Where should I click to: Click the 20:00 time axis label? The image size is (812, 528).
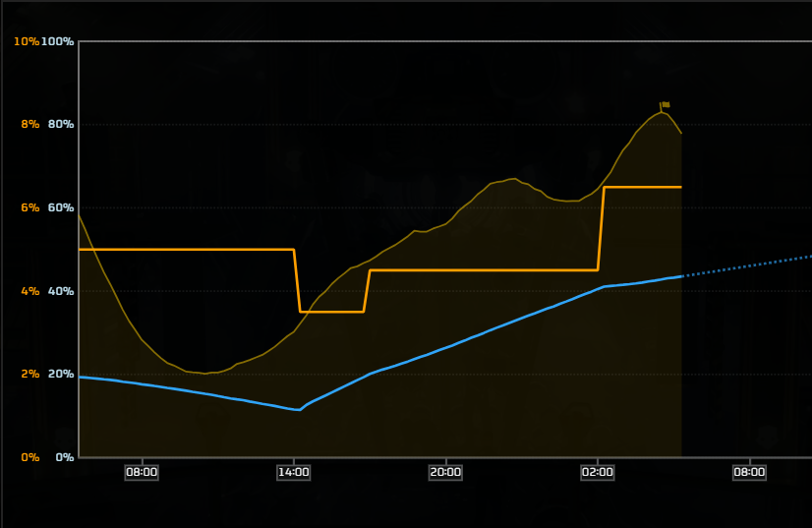[445, 472]
